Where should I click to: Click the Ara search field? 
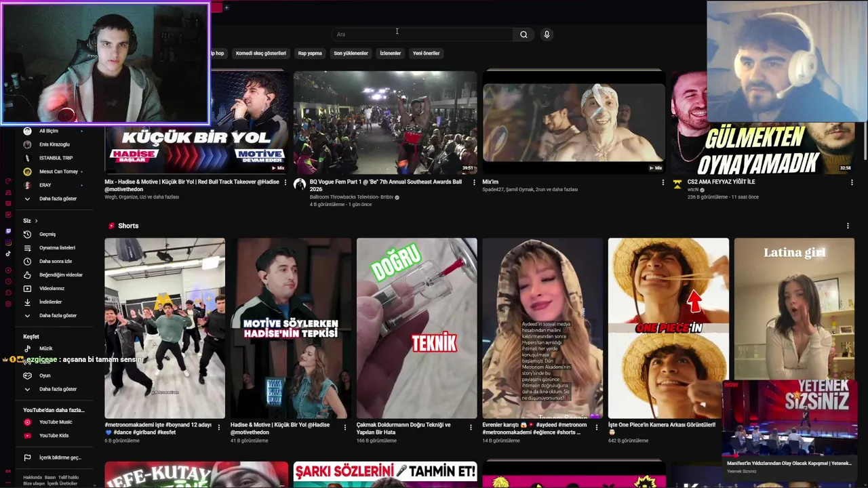[423, 35]
